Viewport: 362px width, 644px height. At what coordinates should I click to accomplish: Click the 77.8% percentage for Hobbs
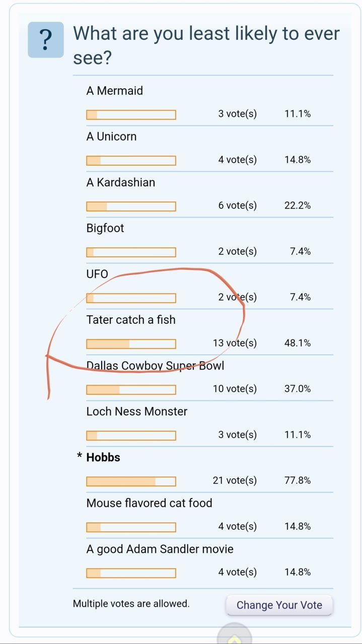tap(298, 480)
